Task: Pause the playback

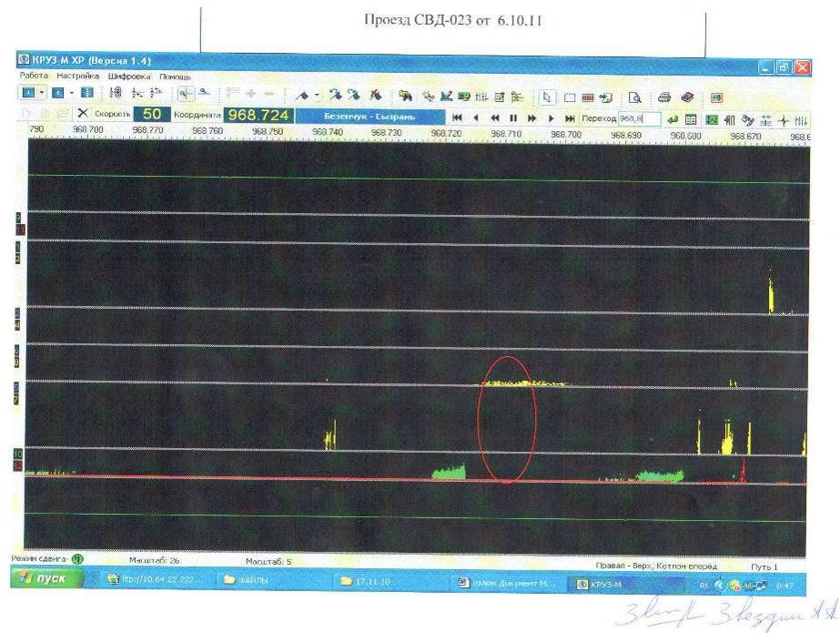Action: point(513,118)
